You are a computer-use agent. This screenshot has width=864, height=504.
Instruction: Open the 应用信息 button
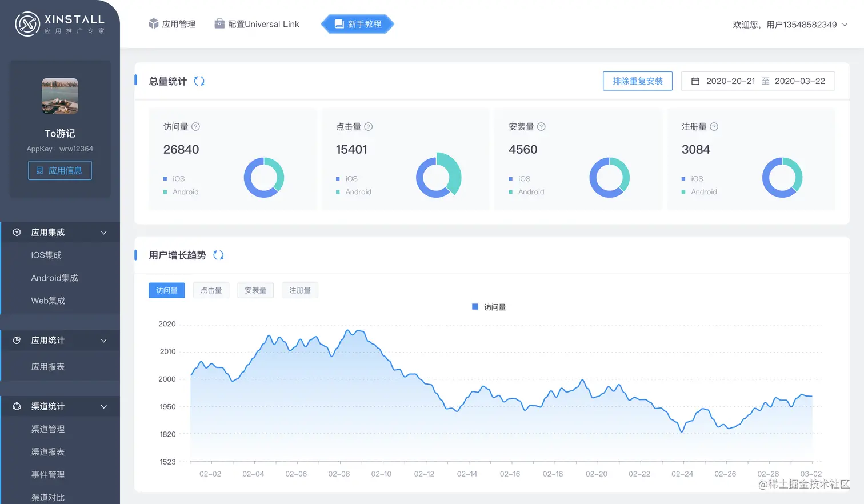pyautogui.click(x=60, y=170)
